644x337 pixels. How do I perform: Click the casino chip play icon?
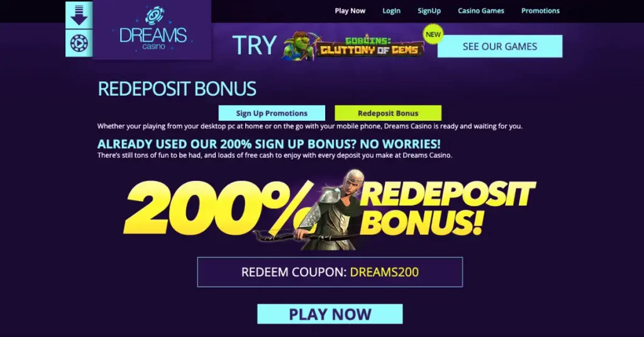pyautogui.click(x=79, y=43)
